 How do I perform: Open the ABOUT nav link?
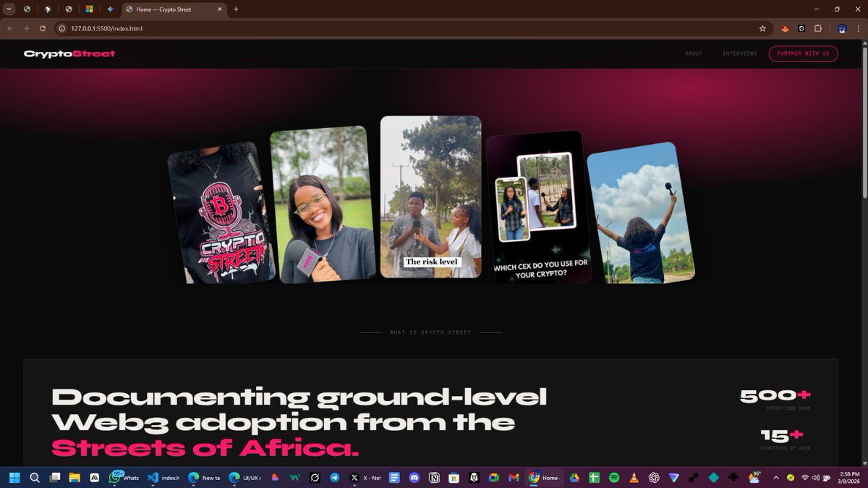coord(694,54)
